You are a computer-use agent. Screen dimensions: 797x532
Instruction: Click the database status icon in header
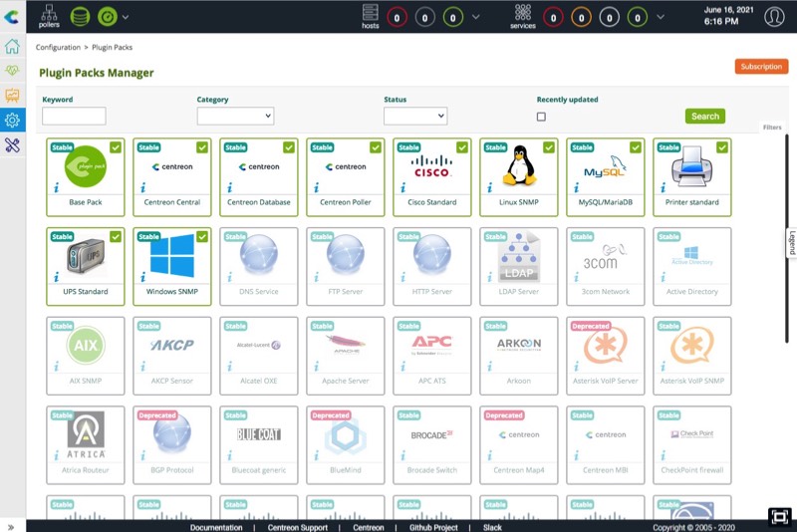tap(80, 16)
